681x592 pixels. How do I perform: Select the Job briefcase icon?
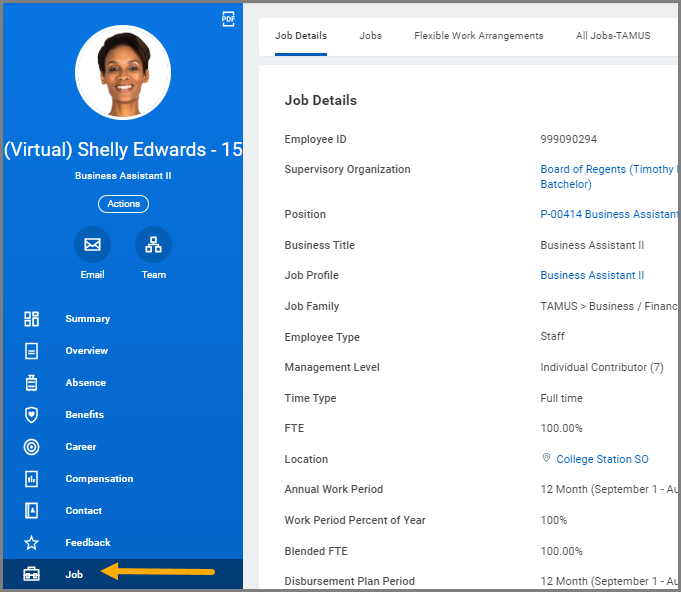(x=31, y=575)
